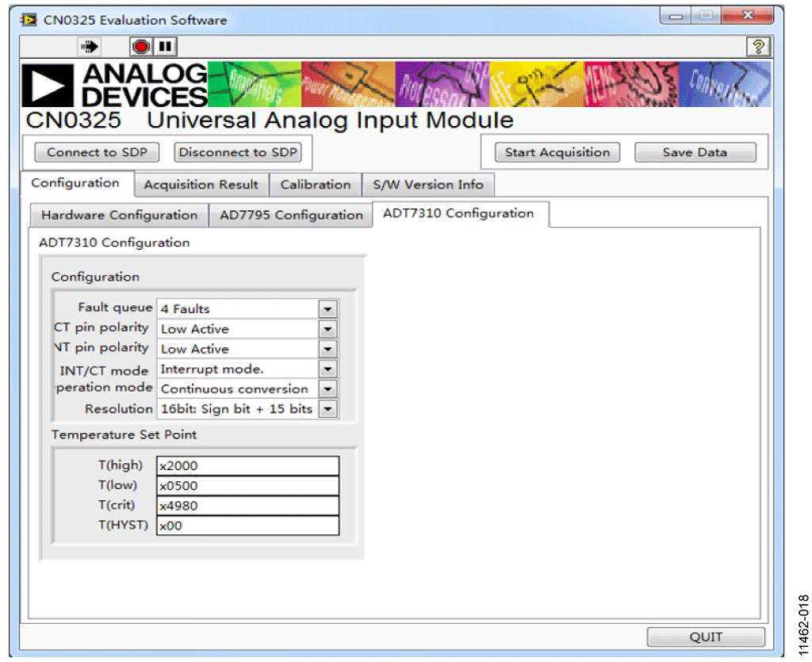This screenshot has height=662, width=812.
Task: Expand the INT/CT mode dropdown arrow
Action: (x=327, y=369)
